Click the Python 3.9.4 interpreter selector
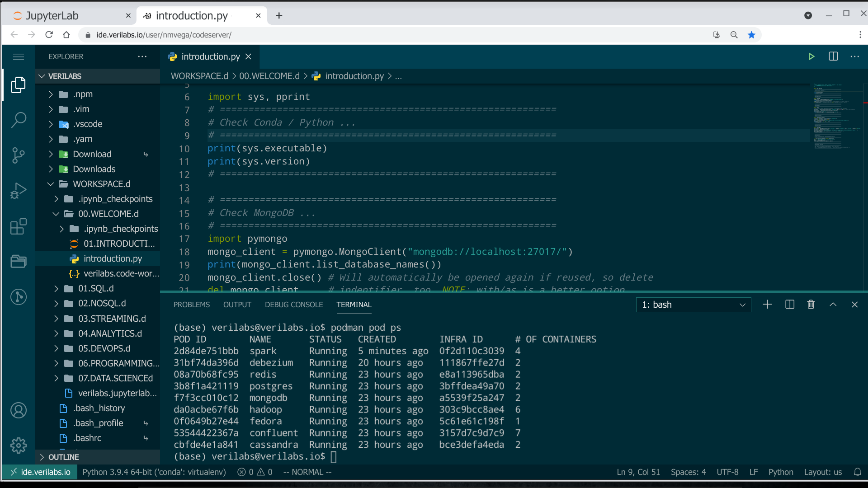Image resolution: width=868 pixels, height=488 pixels. pyautogui.click(x=154, y=472)
